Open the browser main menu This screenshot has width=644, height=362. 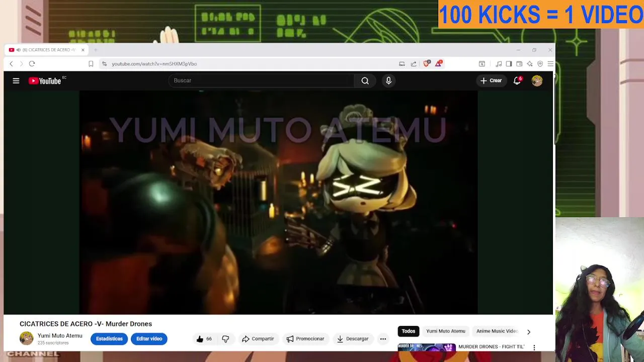click(x=550, y=64)
